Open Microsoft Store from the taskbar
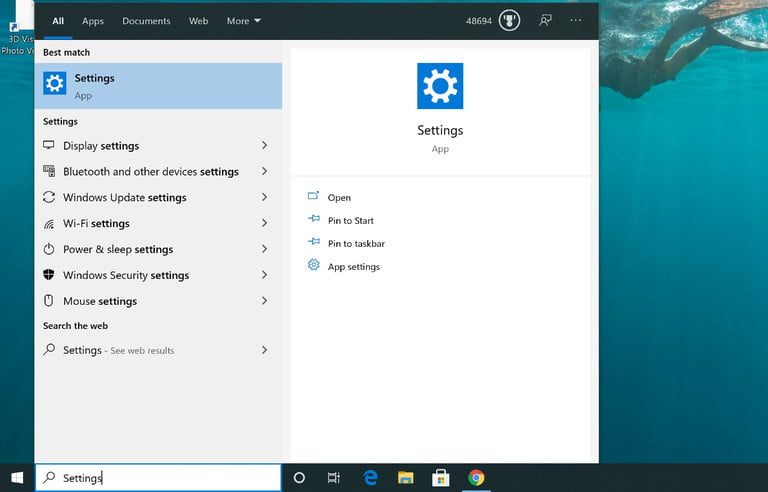Image resolution: width=768 pixels, height=492 pixels. pyautogui.click(x=441, y=478)
